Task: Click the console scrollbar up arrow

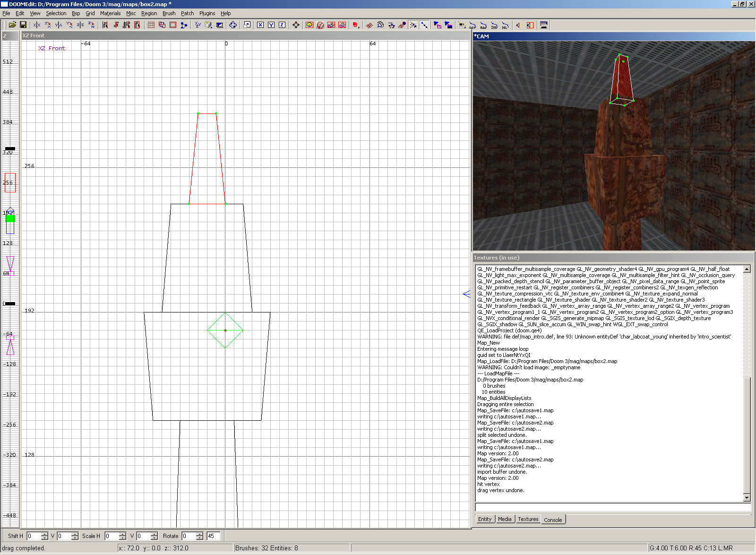Action: pyautogui.click(x=747, y=269)
